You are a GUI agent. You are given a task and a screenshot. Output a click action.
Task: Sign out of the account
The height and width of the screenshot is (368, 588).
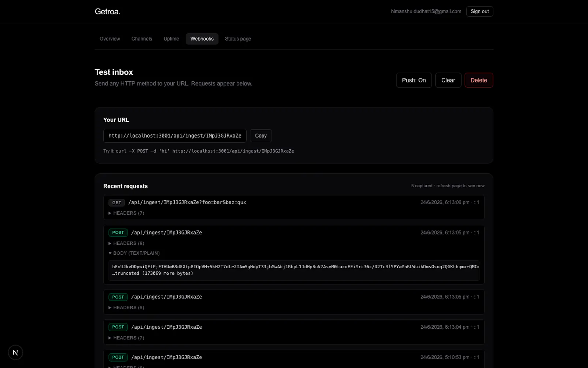(x=480, y=11)
